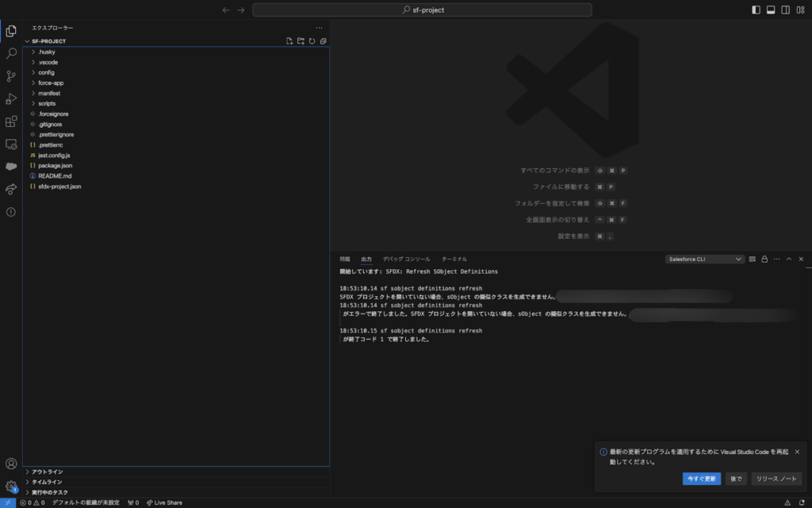Screen dimensions: 812x508
Task: Click the 今すぐ更新 button
Action: tap(701, 479)
